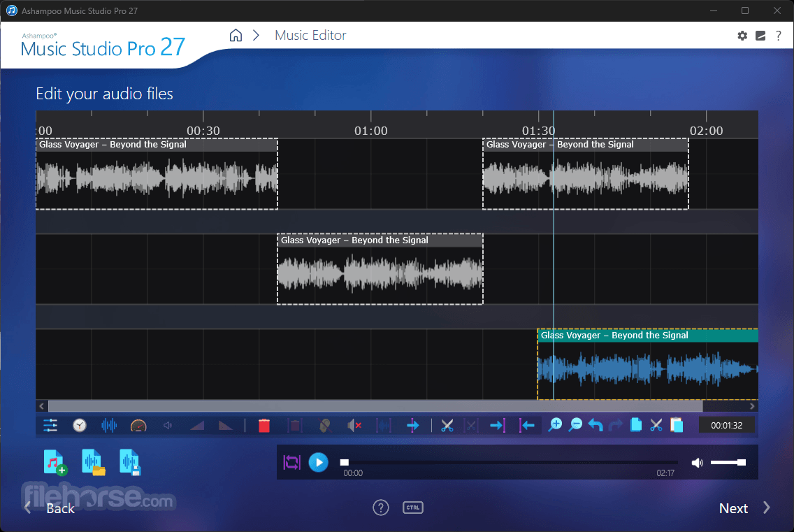Open the equalizer sliders tool
Image resolution: width=794 pixels, height=532 pixels.
tap(50, 425)
